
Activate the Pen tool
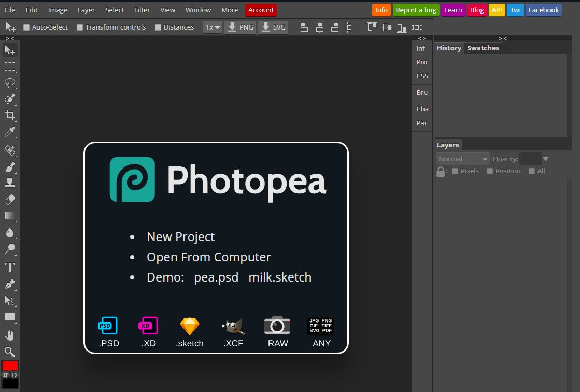pyautogui.click(x=10, y=284)
